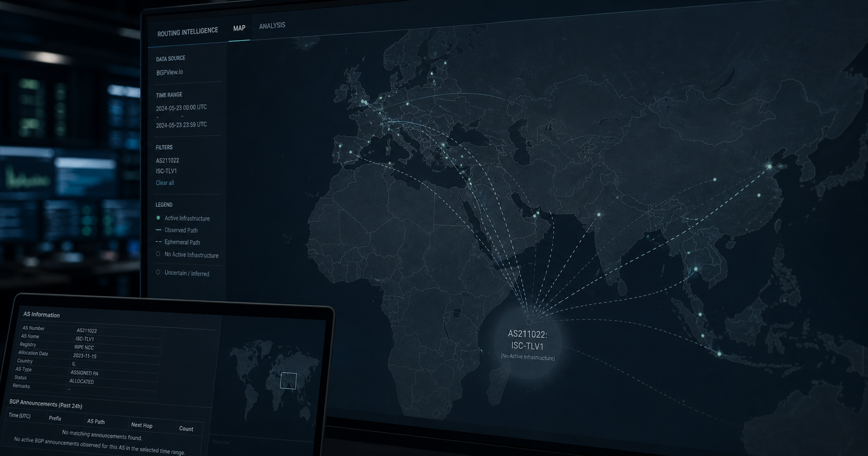The height and width of the screenshot is (456, 868).
Task: Open the ANALYSIS tab
Action: 272,26
